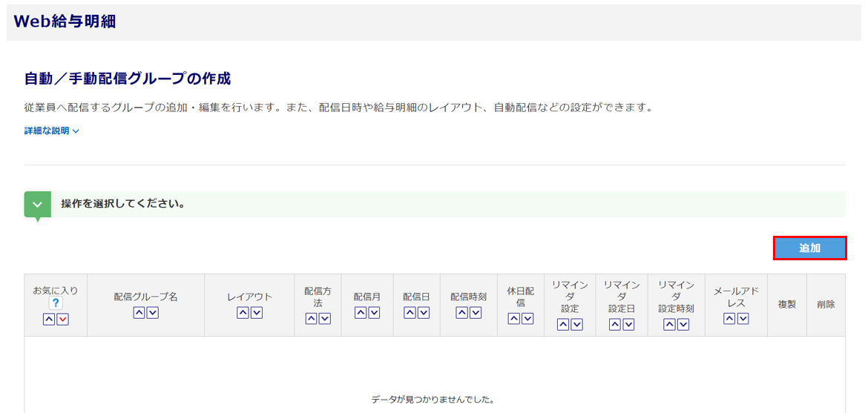Sort リマインダ設定 column descending
The height and width of the screenshot is (413, 868).
pos(576,325)
